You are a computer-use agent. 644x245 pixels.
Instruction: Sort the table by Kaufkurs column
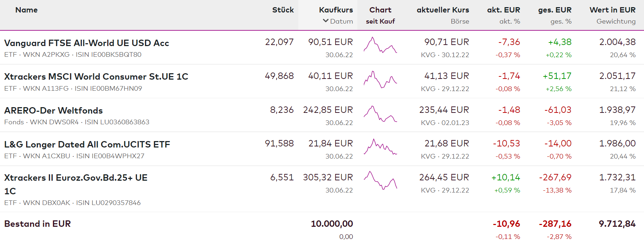[336, 10]
